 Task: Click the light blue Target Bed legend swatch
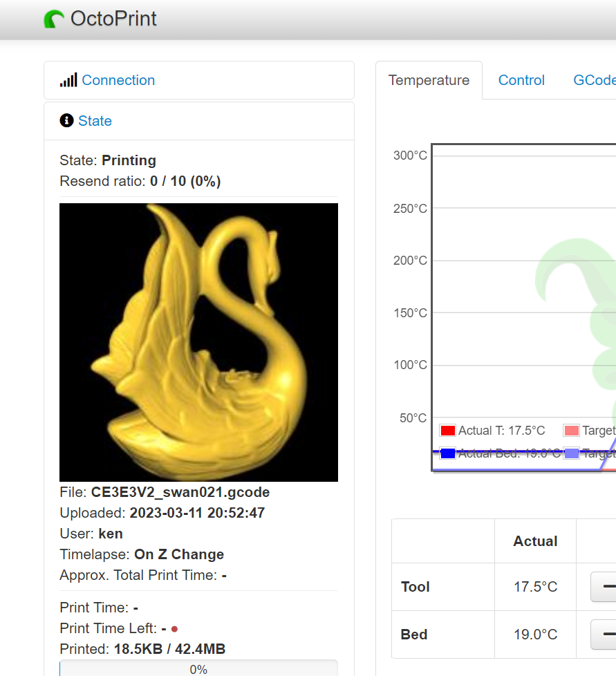point(572,453)
